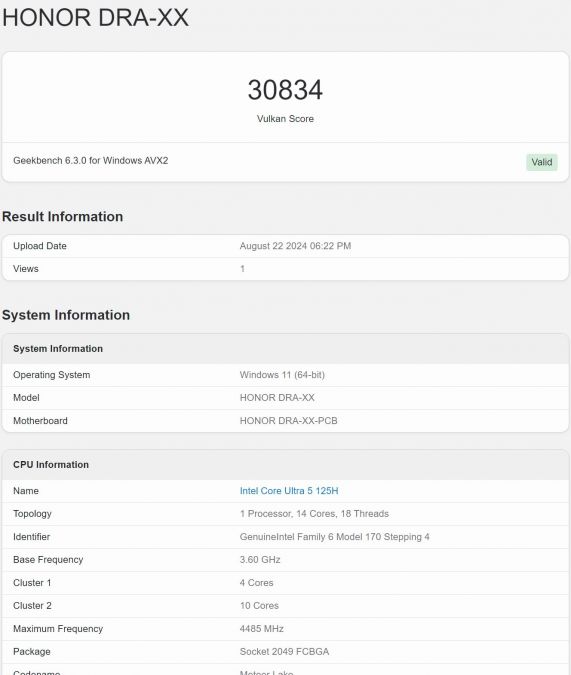This screenshot has height=675, width=571.
Task: Select the Windows 11 (64-bit) operating system value
Action: pyautogui.click(x=282, y=375)
